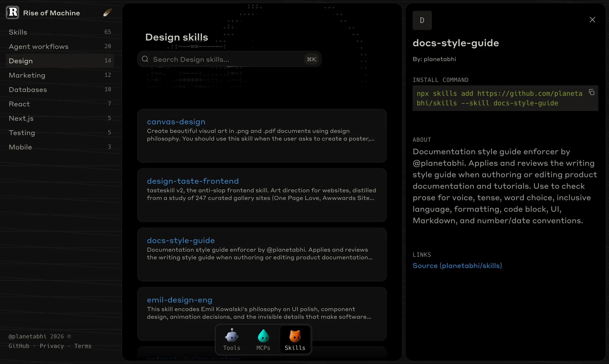Open the Databases category
This screenshot has width=609, height=364.
point(60,90)
